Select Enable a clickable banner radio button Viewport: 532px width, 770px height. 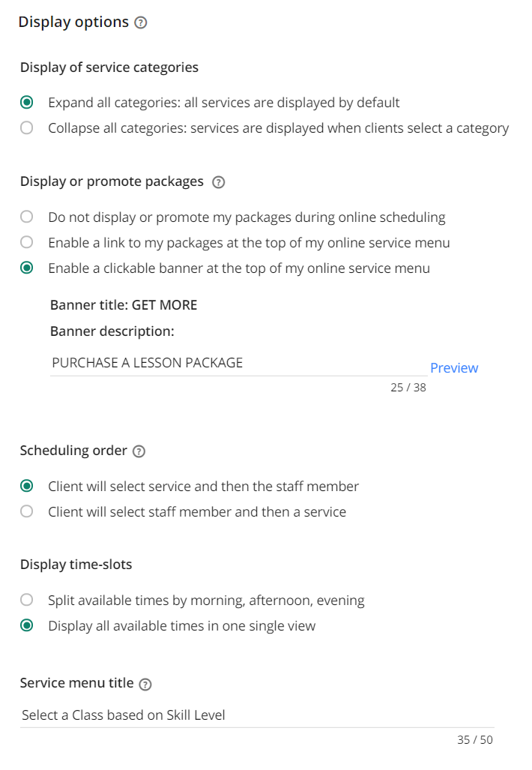click(x=27, y=268)
